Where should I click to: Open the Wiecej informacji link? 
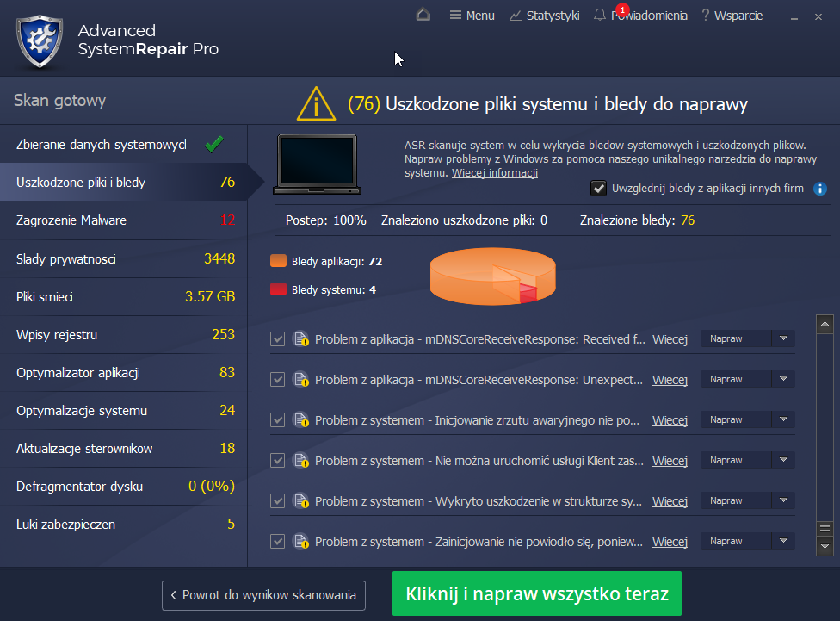[x=495, y=173]
